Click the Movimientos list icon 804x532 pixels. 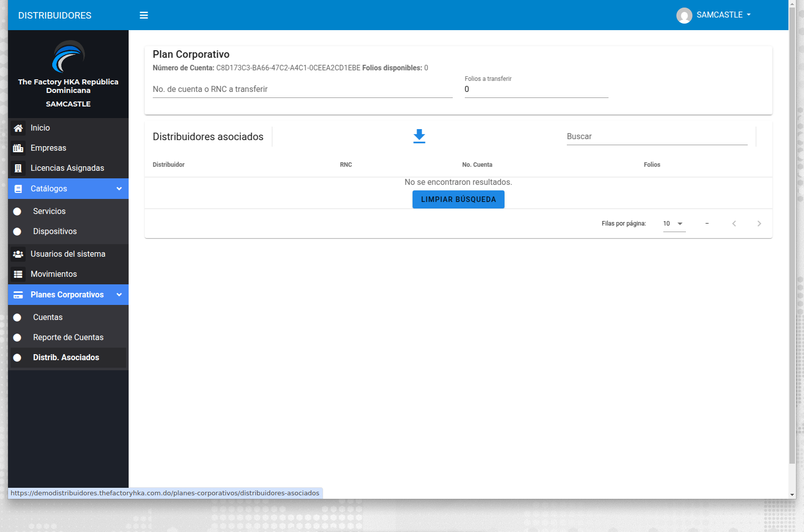[18, 274]
